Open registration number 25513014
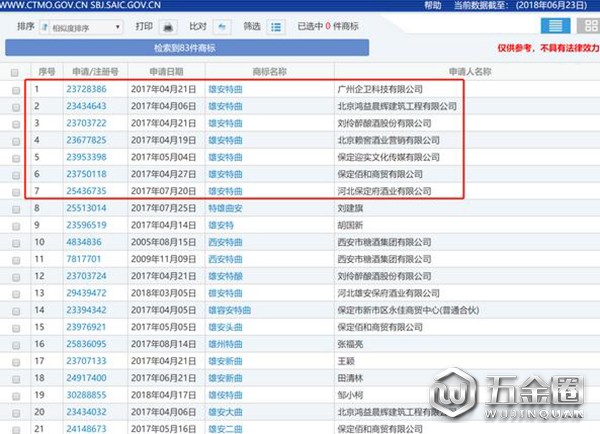 tap(86, 208)
